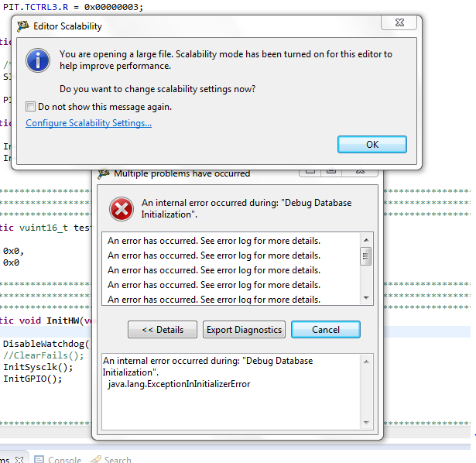
Task: Collapse the Details section
Action: [163, 329]
